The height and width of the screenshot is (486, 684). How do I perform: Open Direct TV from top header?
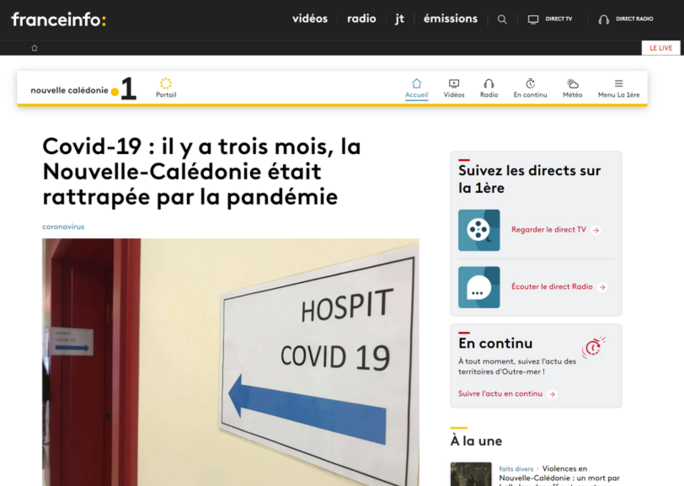click(x=550, y=19)
